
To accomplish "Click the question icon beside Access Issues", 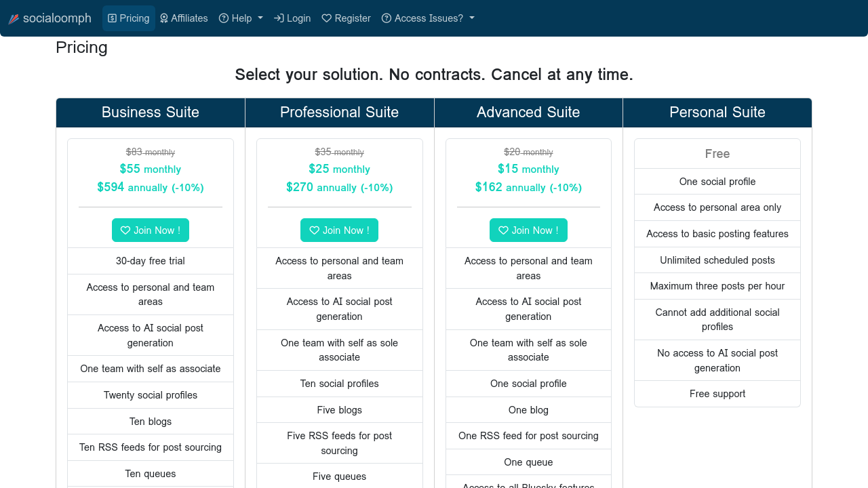I will coord(387,18).
